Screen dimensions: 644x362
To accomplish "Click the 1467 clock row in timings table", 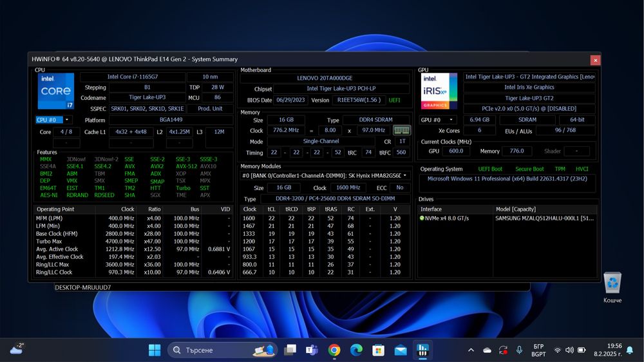I will pos(325,226).
